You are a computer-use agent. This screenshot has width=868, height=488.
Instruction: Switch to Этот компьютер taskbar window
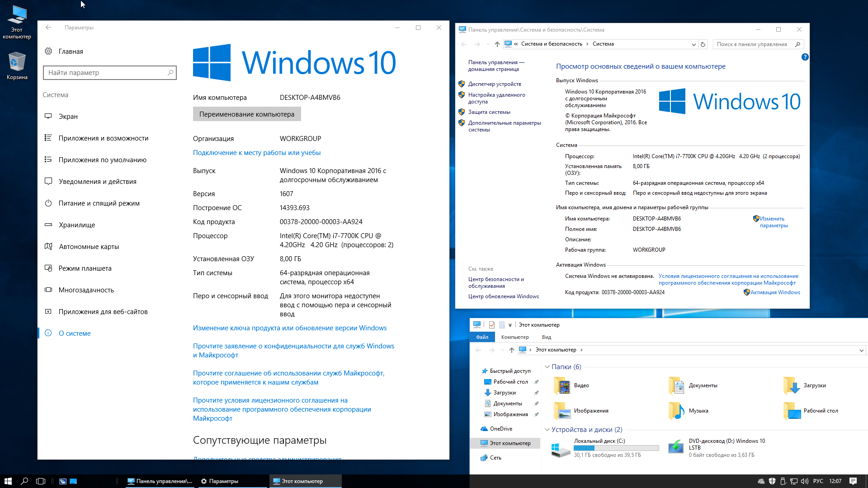point(306,481)
